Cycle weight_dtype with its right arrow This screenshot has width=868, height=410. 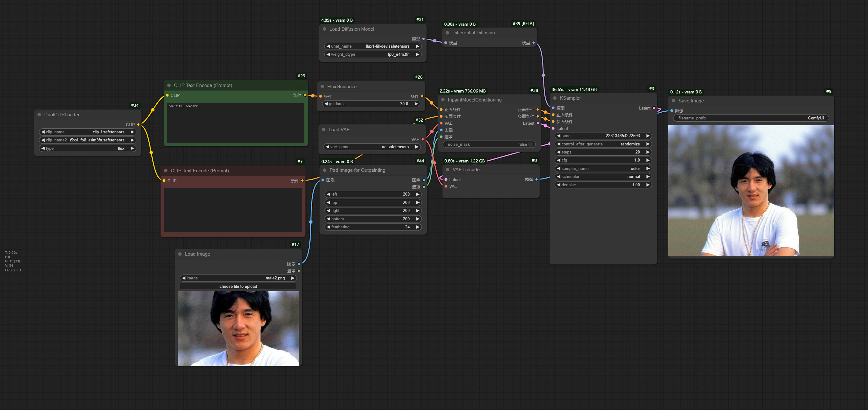pos(417,54)
